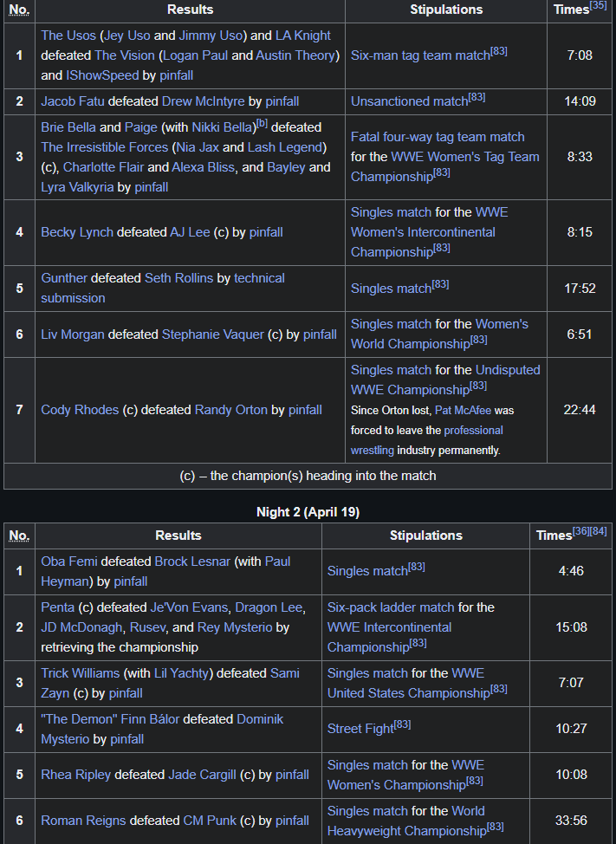Open Jimmy Uso link
This screenshot has width=616, height=844.
pyautogui.click(x=211, y=36)
